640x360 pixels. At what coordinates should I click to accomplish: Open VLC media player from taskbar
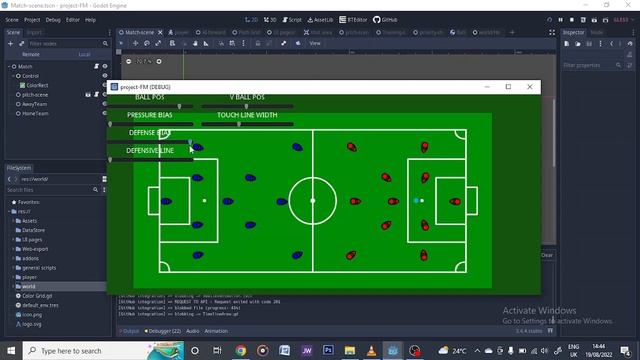pyautogui.click(x=371, y=351)
